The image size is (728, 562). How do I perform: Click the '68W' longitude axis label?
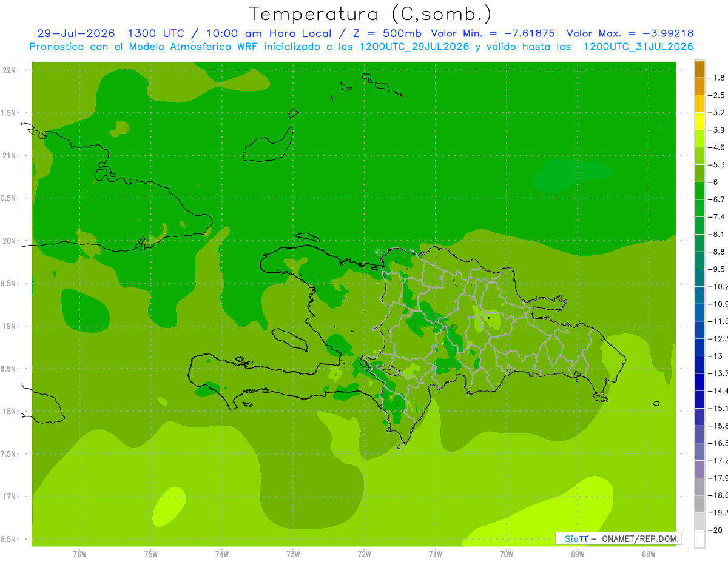pyautogui.click(x=649, y=554)
